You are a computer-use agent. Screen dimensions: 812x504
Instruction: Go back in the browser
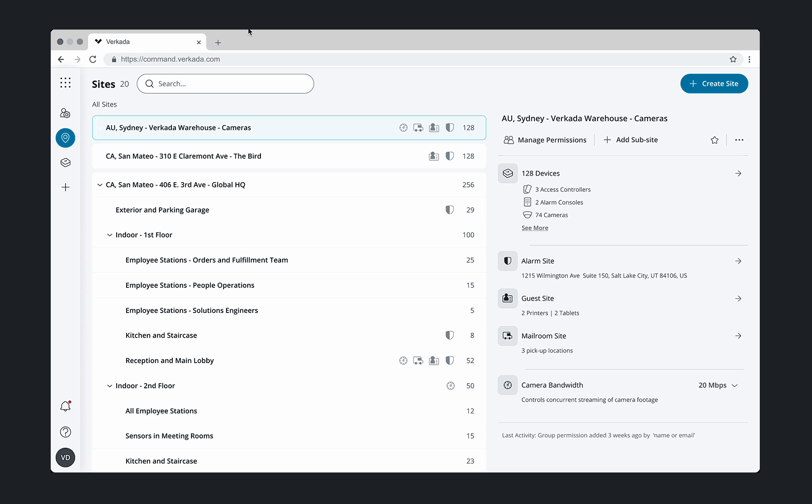click(x=61, y=59)
